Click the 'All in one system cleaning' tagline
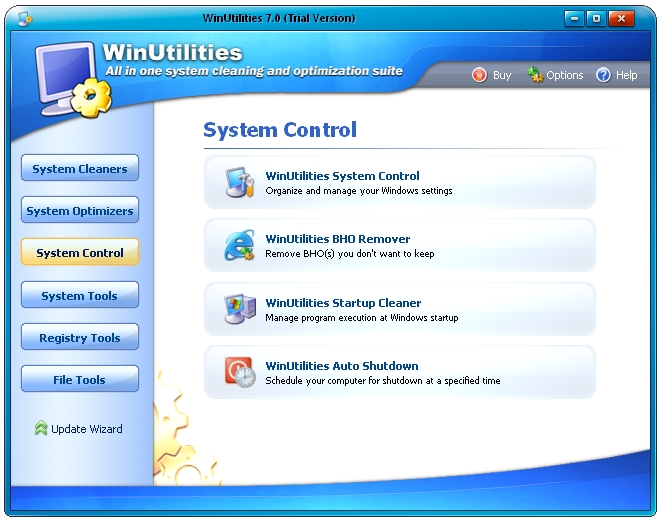663x525 pixels. (254, 71)
